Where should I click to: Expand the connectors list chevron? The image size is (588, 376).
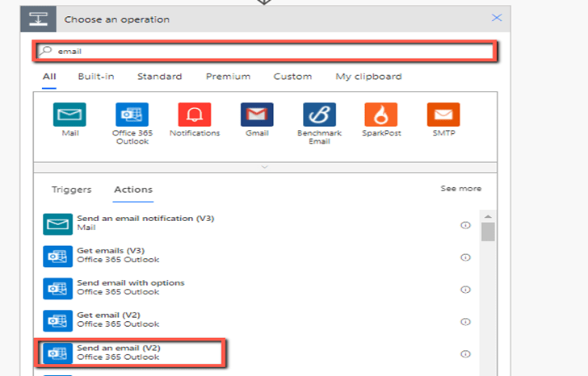coord(265,167)
